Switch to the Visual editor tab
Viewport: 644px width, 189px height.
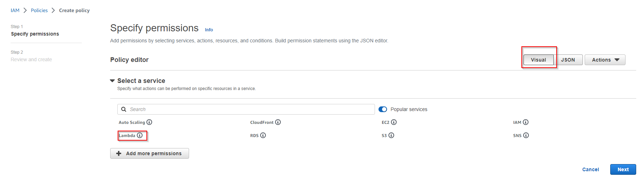tap(538, 60)
